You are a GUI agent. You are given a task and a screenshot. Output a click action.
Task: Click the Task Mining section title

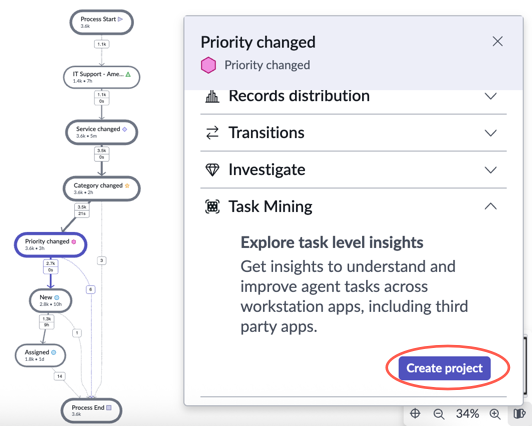270,206
